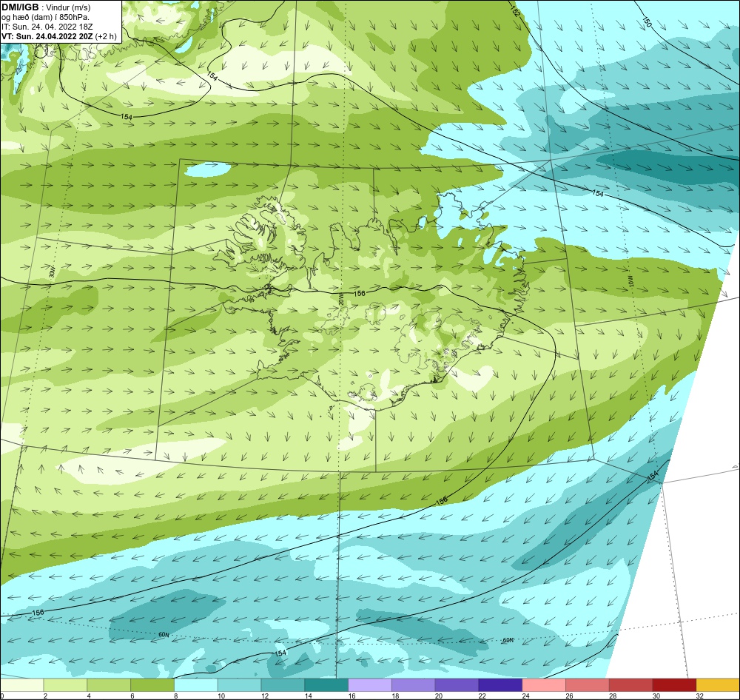
Task: Select the 14–16 m/s dark teal legend swatch
Action: click(x=326, y=685)
